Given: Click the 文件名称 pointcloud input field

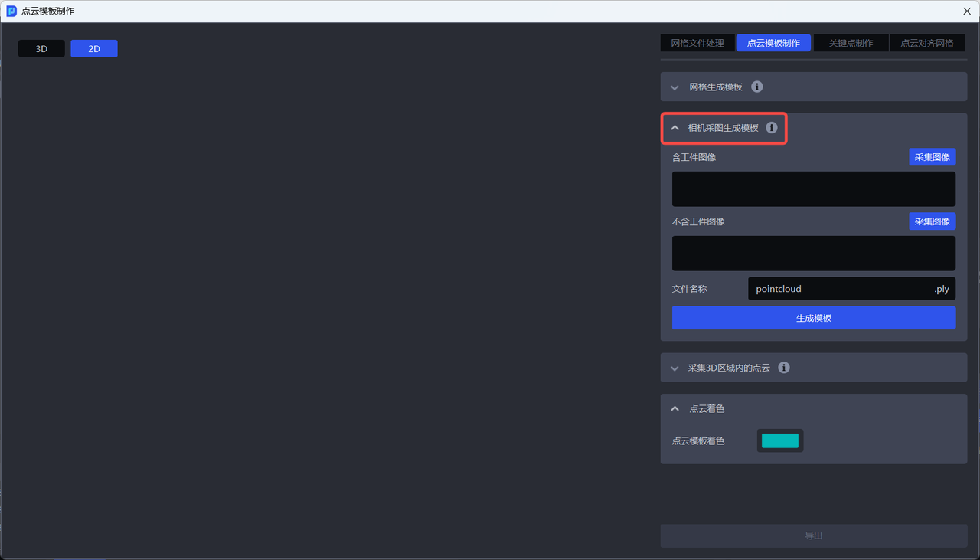Looking at the screenshot, I should 838,289.
